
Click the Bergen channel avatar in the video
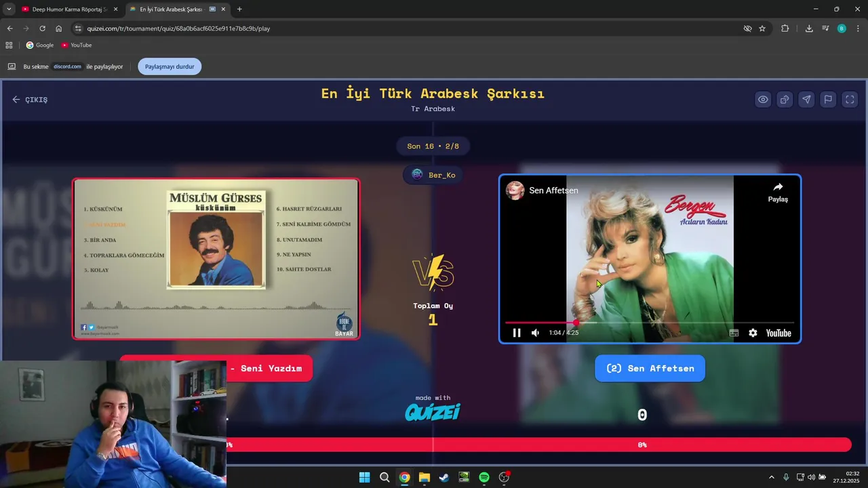point(515,190)
